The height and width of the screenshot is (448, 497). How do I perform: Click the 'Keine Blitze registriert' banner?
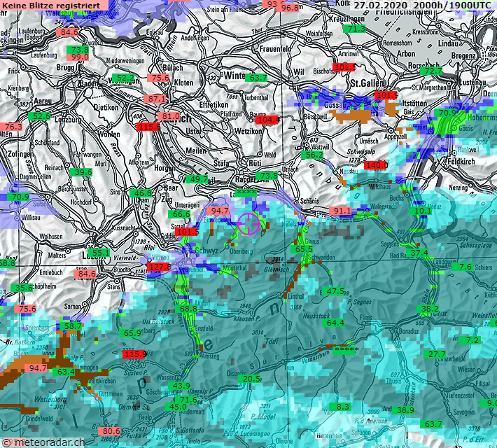54,6
